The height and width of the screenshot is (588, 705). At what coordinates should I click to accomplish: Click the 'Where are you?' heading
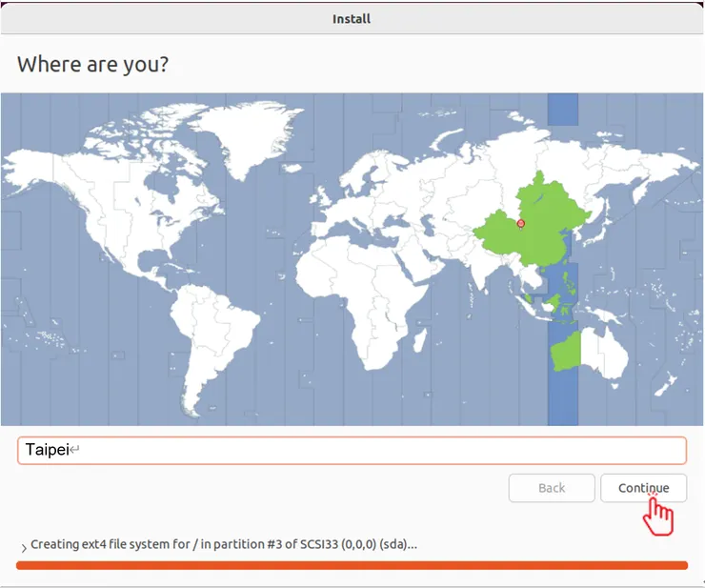[92, 64]
